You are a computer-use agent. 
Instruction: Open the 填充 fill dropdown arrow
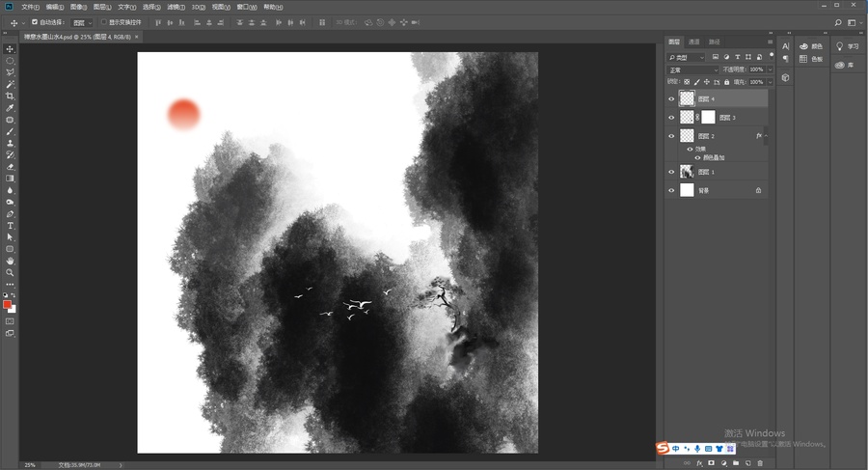tap(770, 82)
